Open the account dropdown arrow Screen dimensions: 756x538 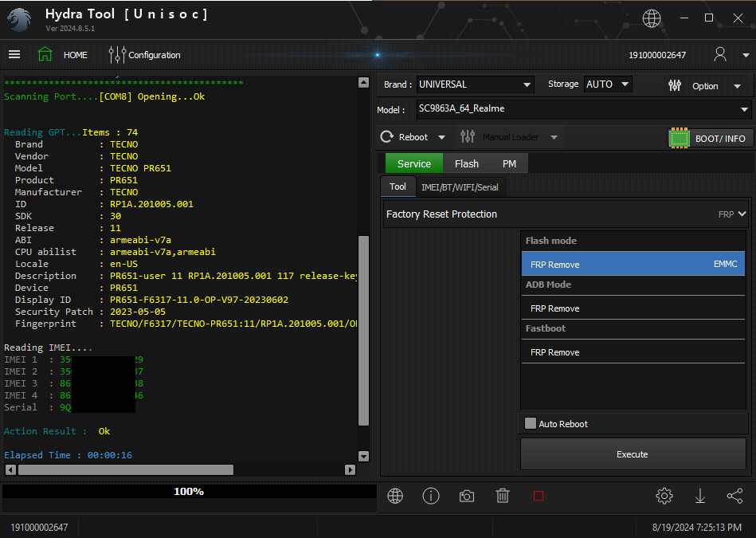click(746, 55)
